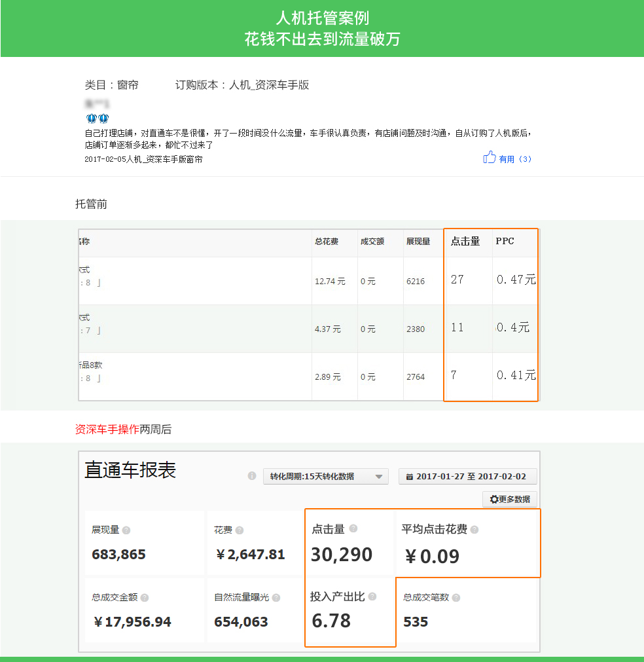The width and height of the screenshot is (644, 662).
Task: Click the help icon next to 展现量 card
Action: [126, 530]
